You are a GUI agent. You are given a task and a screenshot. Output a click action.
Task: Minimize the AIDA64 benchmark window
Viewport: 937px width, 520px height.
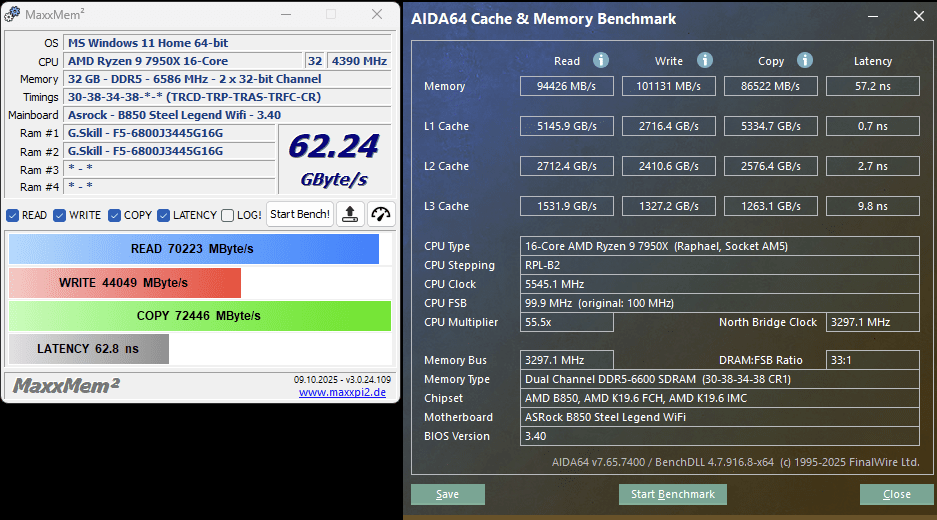click(873, 17)
